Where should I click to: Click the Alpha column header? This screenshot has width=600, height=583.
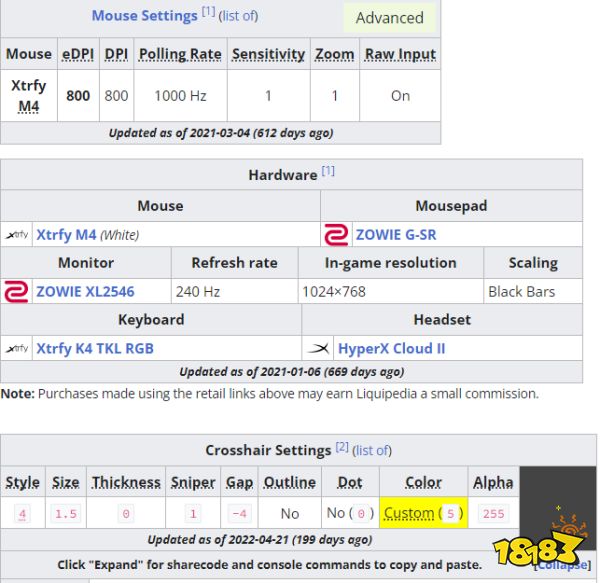[493, 482]
